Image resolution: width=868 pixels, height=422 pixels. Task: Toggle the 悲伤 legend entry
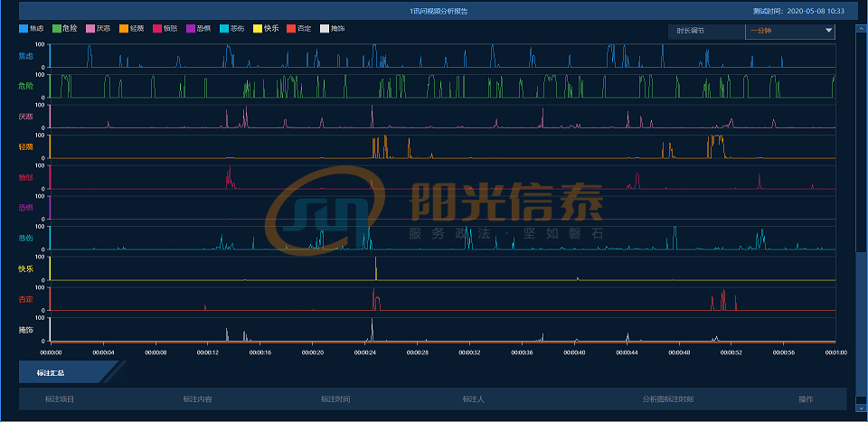pyautogui.click(x=233, y=28)
